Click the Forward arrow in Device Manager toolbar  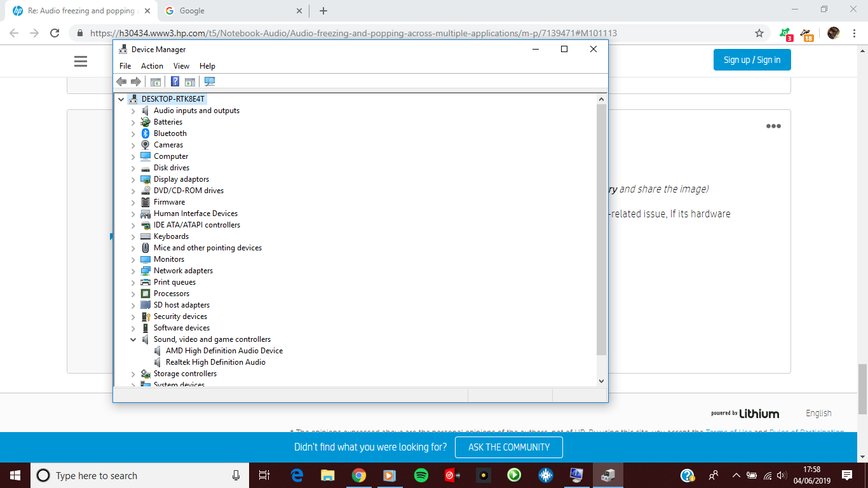(x=135, y=81)
